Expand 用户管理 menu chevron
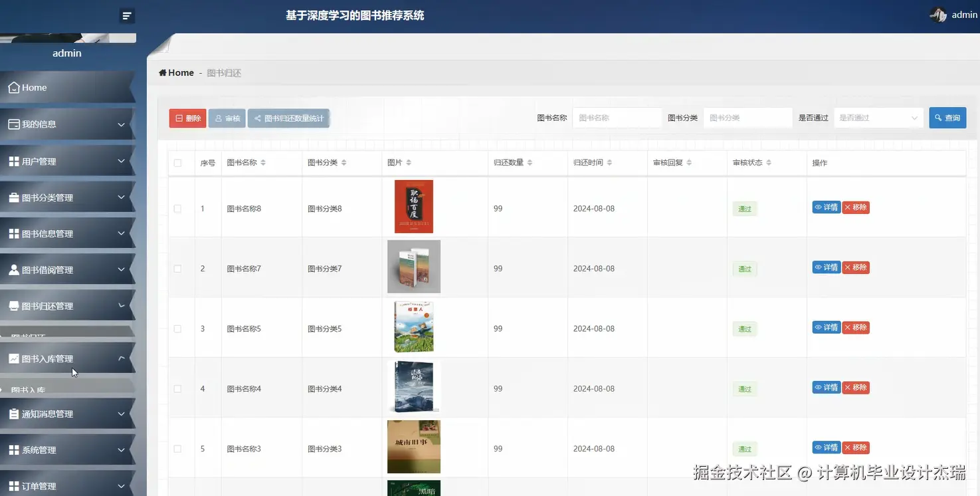 (x=121, y=162)
